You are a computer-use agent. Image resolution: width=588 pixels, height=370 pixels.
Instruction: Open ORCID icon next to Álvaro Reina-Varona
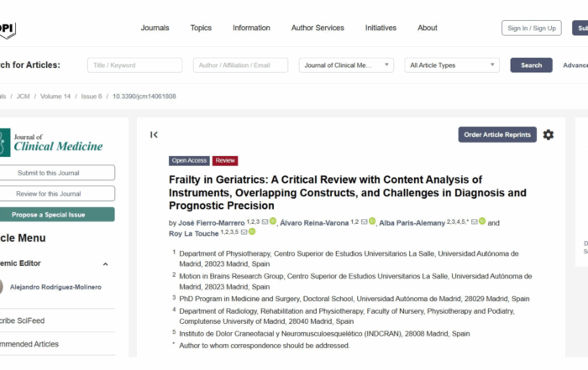pos(372,221)
